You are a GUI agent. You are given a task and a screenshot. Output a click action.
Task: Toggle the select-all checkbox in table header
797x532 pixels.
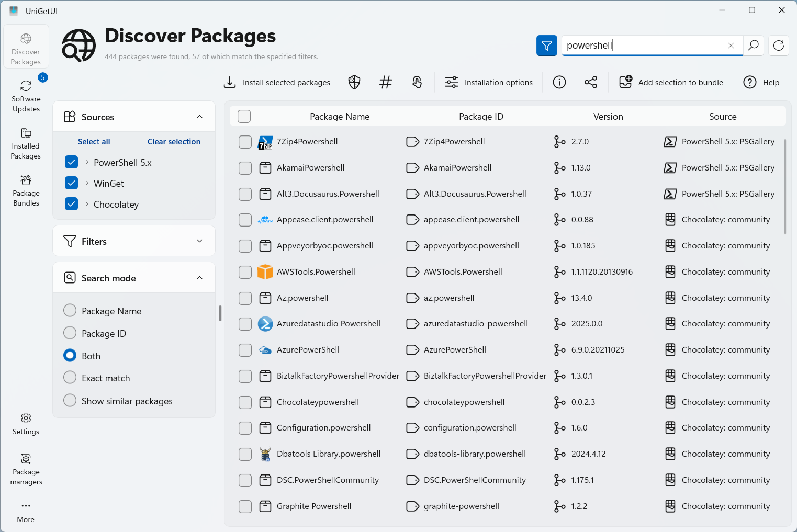point(244,116)
